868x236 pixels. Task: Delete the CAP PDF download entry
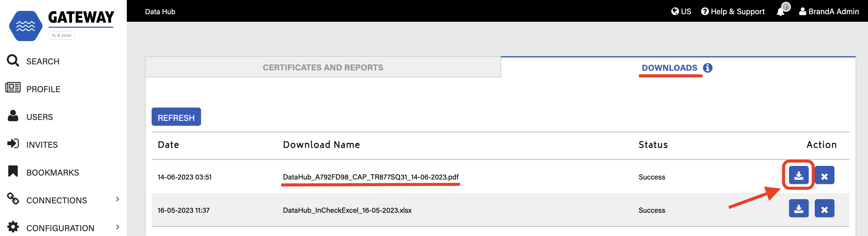click(x=824, y=175)
